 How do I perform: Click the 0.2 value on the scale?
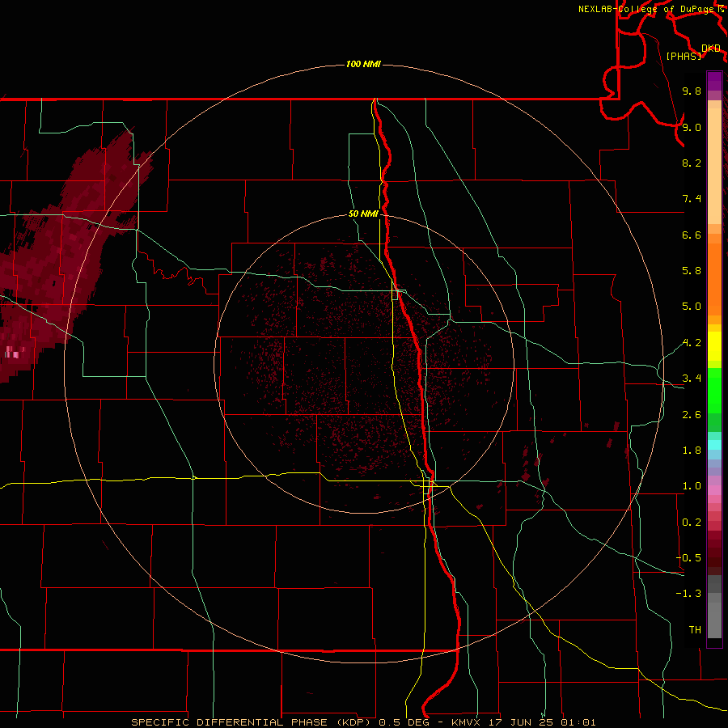click(x=692, y=523)
